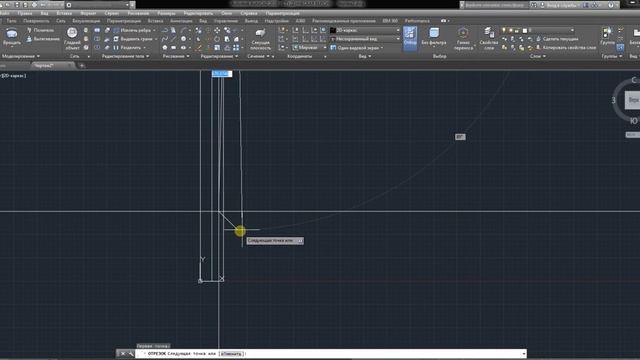Select the Arc tool in the Рисование panel

click(x=183, y=30)
